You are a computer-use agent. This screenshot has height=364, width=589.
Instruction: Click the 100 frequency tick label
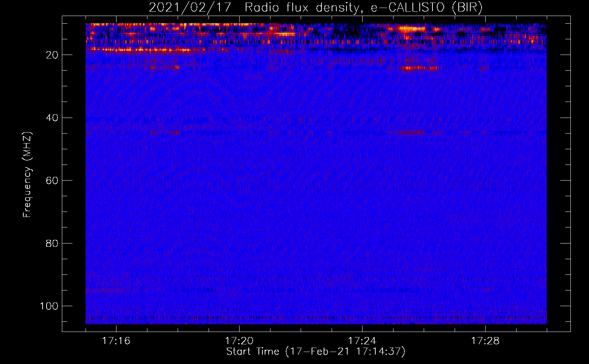[49, 306]
